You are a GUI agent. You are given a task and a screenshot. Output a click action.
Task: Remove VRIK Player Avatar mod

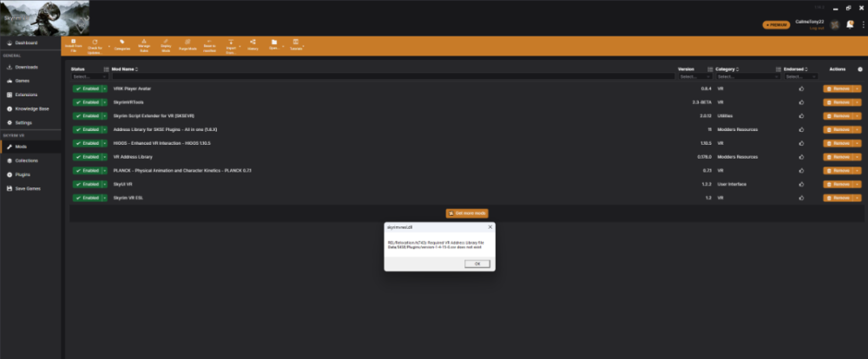[x=838, y=88]
